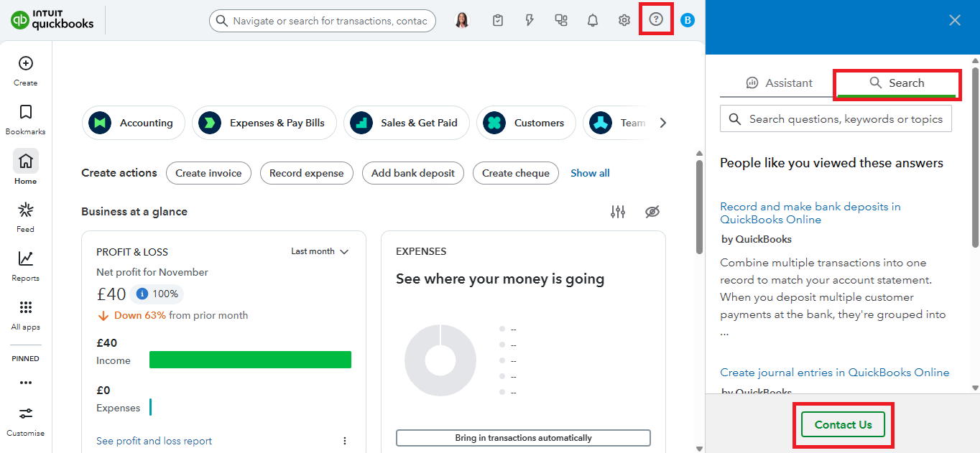Open See profit and loss report link

(x=154, y=441)
